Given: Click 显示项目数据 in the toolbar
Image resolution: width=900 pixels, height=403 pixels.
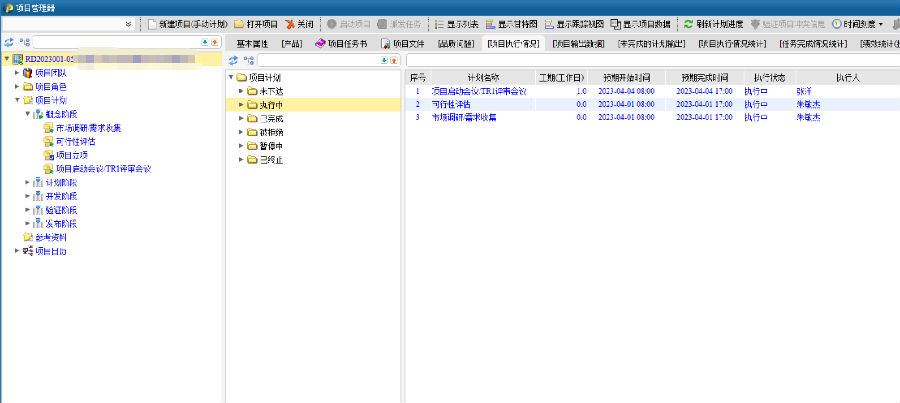Looking at the screenshot, I should pyautogui.click(x=640, y=25).
